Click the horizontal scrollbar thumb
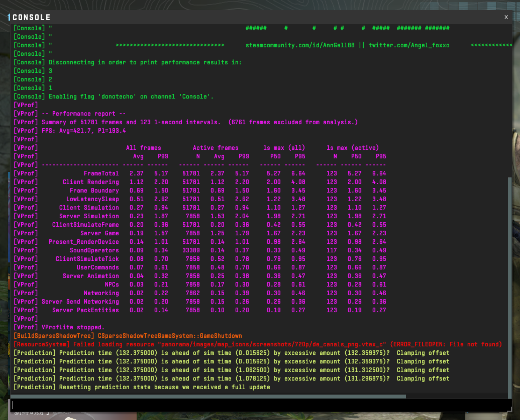 (x=208, y=396)
